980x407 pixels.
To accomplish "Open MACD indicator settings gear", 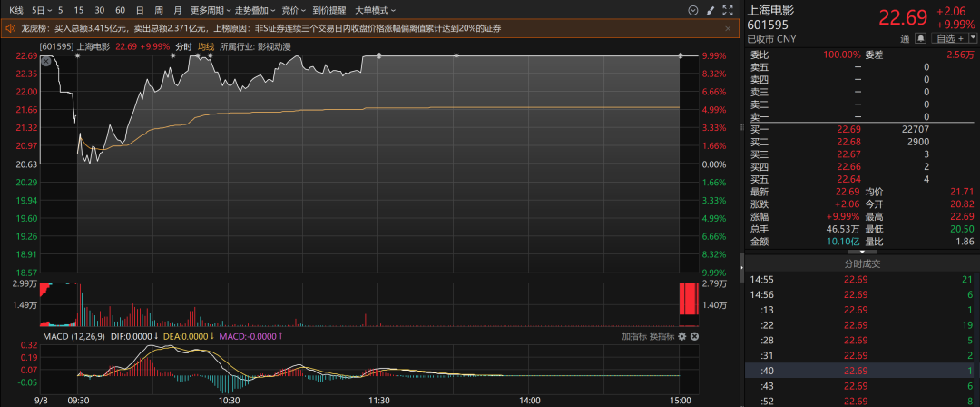I will tap(681, 336).
